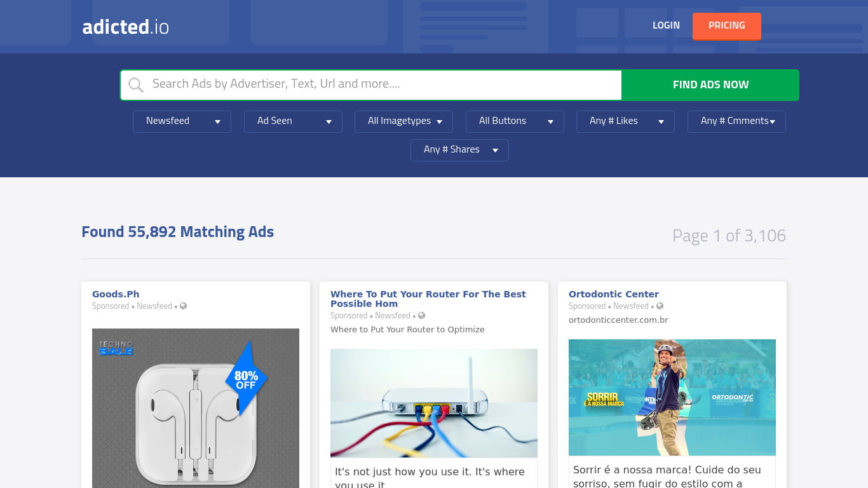This screenshot has height=488, width=868.
Task: Expand the Ad Seen filter
Action: tap(293, 121)
